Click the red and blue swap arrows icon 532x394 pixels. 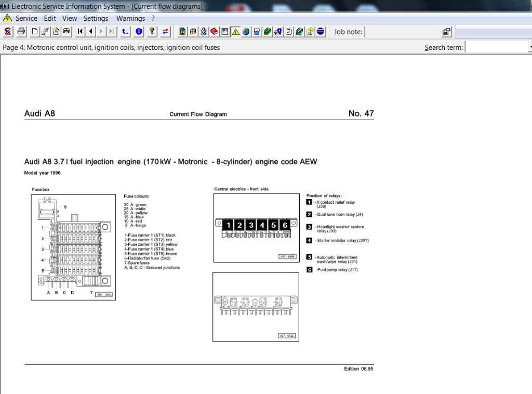pyautogui.click(x=165, y=32)
